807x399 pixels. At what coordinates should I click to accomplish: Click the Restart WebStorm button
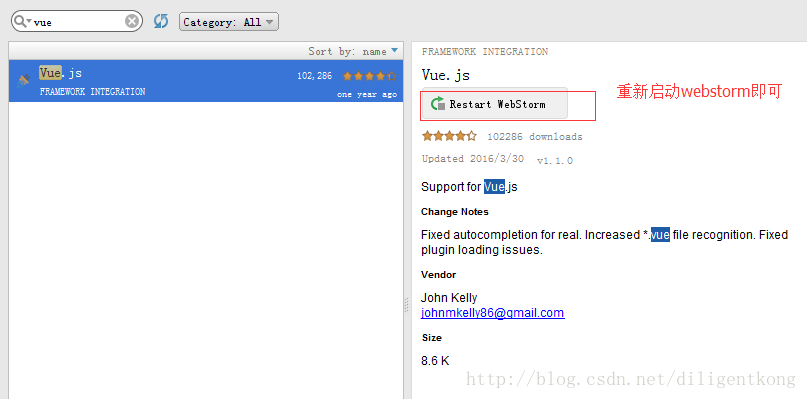495,104
